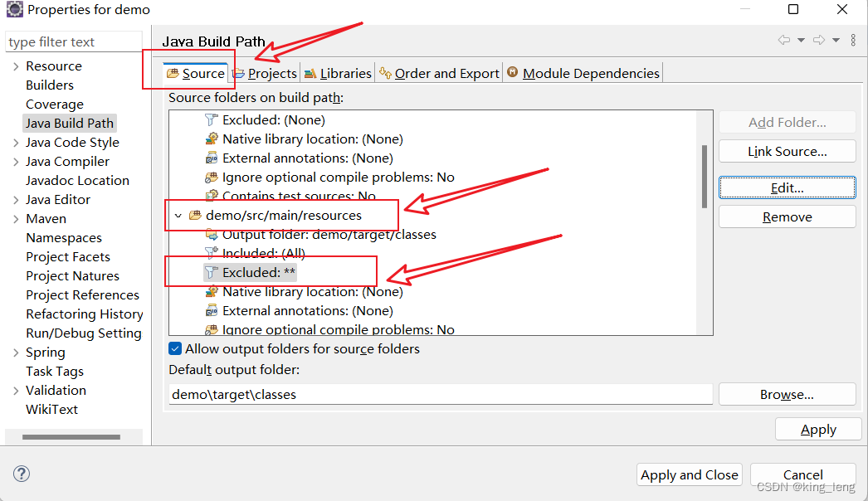Expand the Maven section in sidebar
The height and width of the screenshot is (501, 868).
coord(15,218)
